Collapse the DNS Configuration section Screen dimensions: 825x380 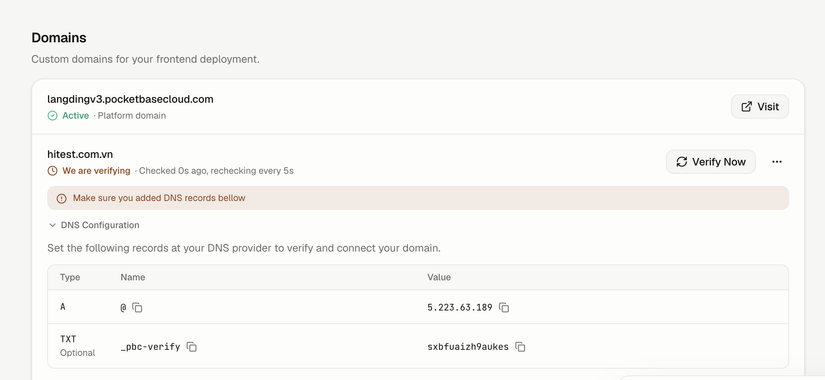(94, 225)
